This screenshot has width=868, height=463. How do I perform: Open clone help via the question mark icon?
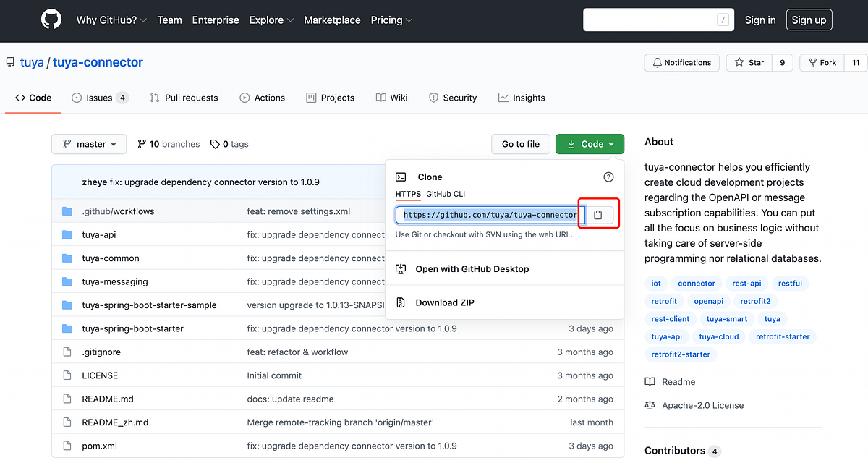coord(608,176)
